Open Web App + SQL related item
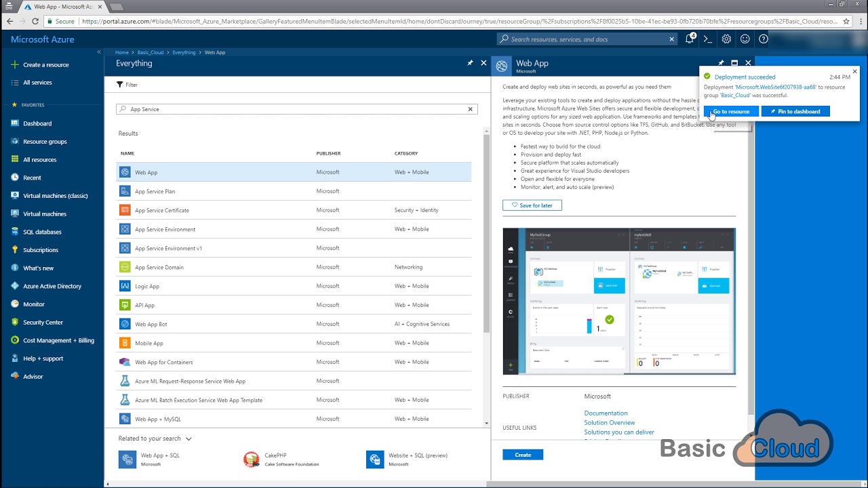Viewport: 868px width, 488px height. click(x=151, y=460)
